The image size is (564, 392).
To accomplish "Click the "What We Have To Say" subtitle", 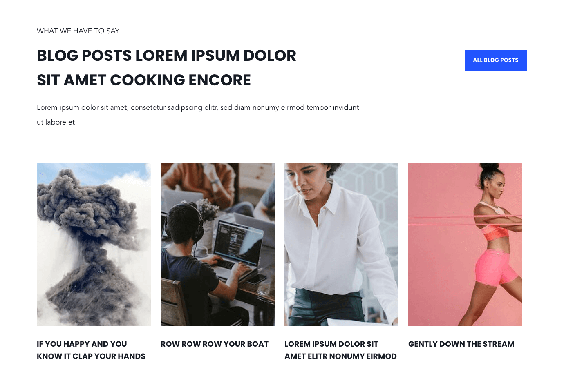I will point(78,31).
